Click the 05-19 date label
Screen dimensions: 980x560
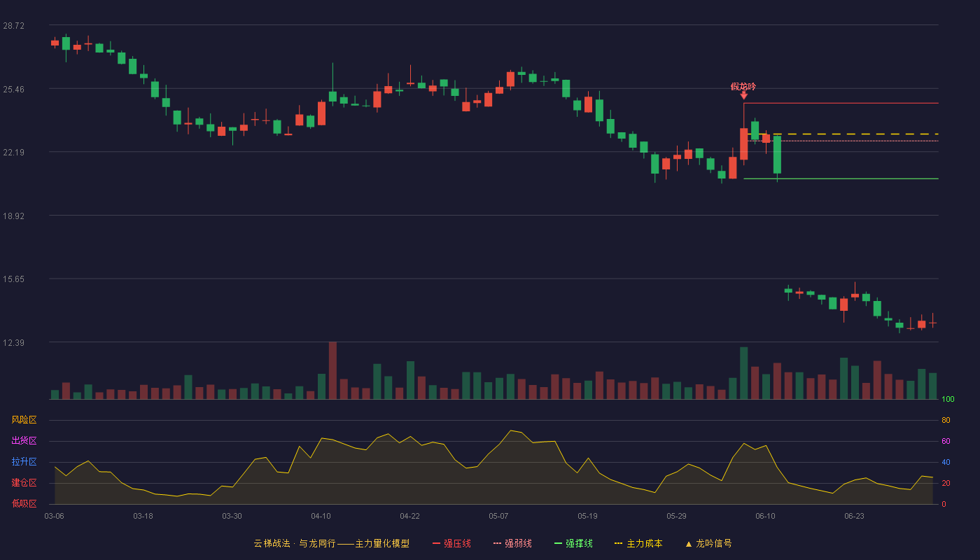pos(588,516)
